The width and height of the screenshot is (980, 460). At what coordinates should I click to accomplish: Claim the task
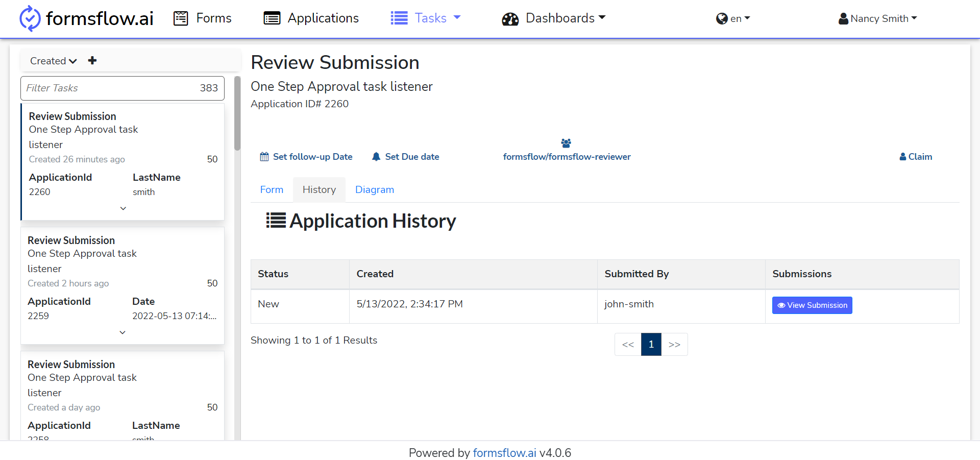(x=916, y=157)
